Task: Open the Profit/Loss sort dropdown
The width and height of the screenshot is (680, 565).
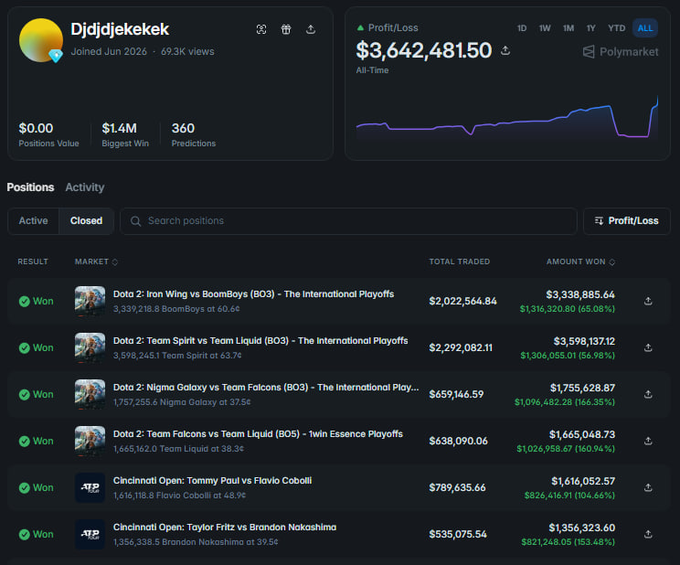Action: pos(627,221)
